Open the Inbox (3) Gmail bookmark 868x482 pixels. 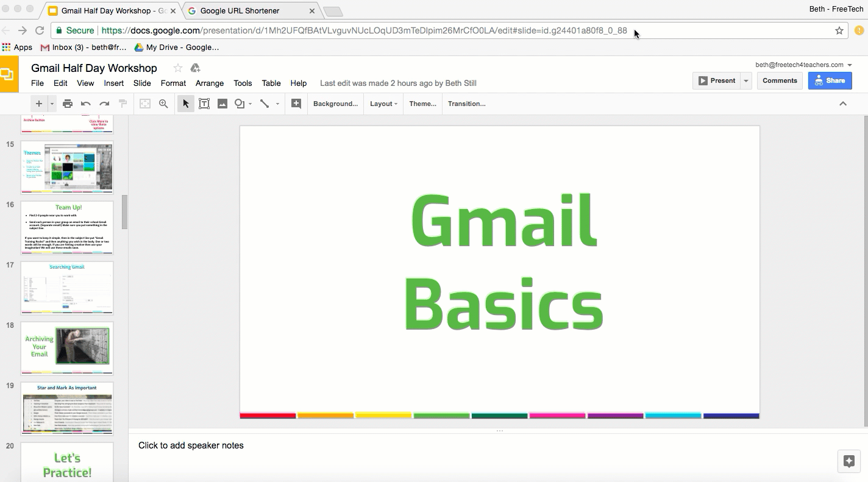pos(84,47)
